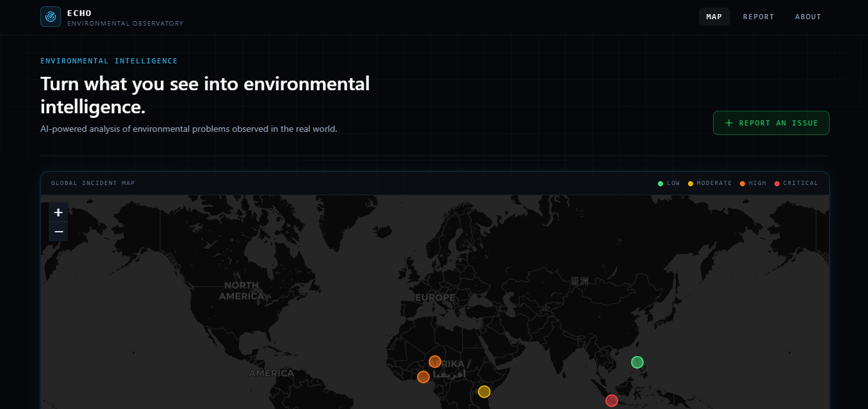Select the lower orange marker near the coast
The width and height of the screenshot is (868, 409).
423,377
